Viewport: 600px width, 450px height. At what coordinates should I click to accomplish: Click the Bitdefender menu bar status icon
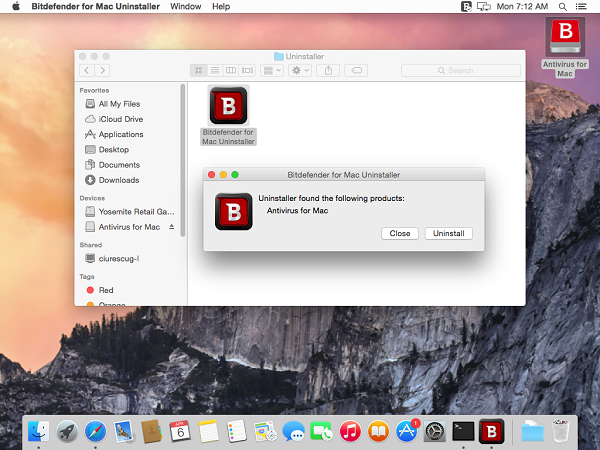(466, 7)
